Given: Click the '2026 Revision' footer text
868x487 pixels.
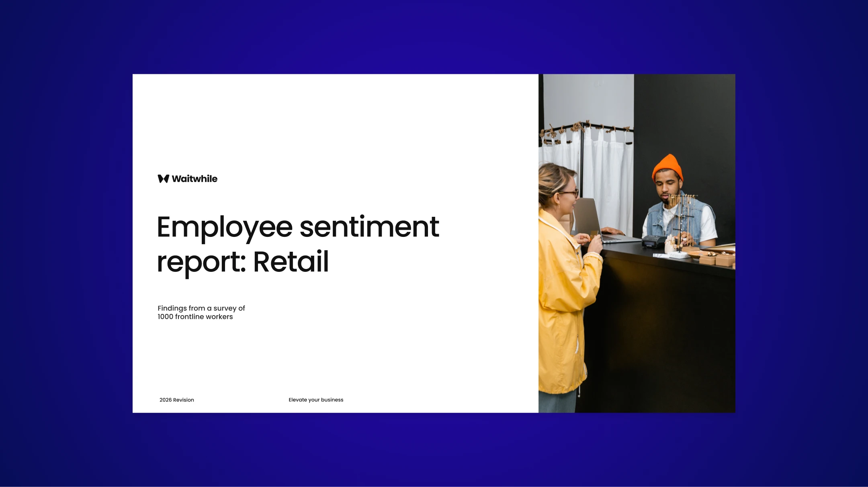Looking at the screenshot, I should point(176,400).
